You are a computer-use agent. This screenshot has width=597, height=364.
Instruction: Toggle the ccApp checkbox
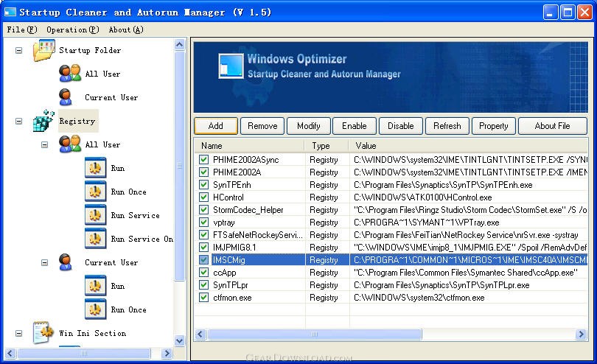(203, 273)
